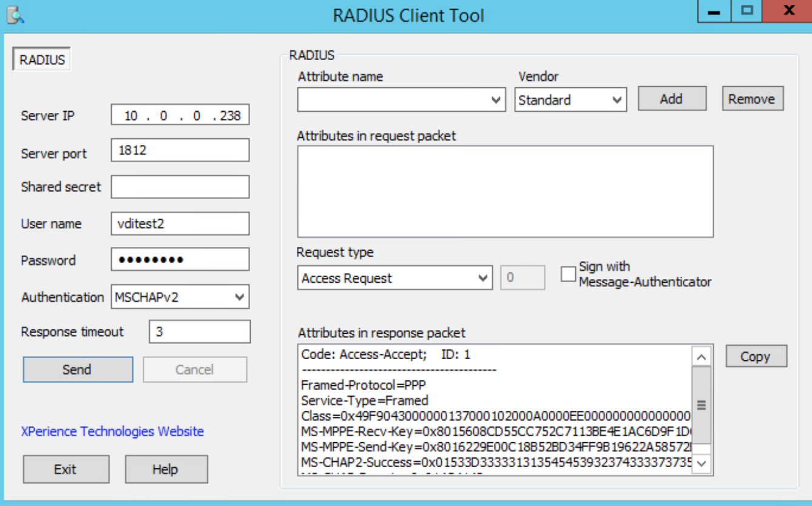Switch to the RADIUS tab
This screenshot has width=812, height=506.
coord(40,60)
